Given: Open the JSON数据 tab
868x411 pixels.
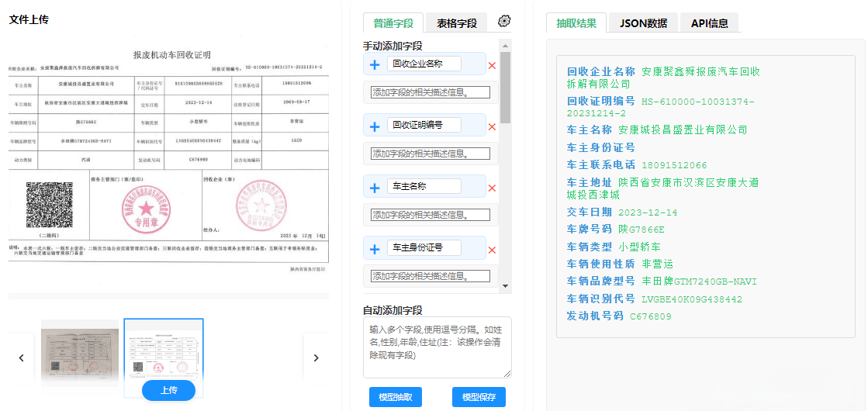Looking at the screenshot, I should point(643,23).
